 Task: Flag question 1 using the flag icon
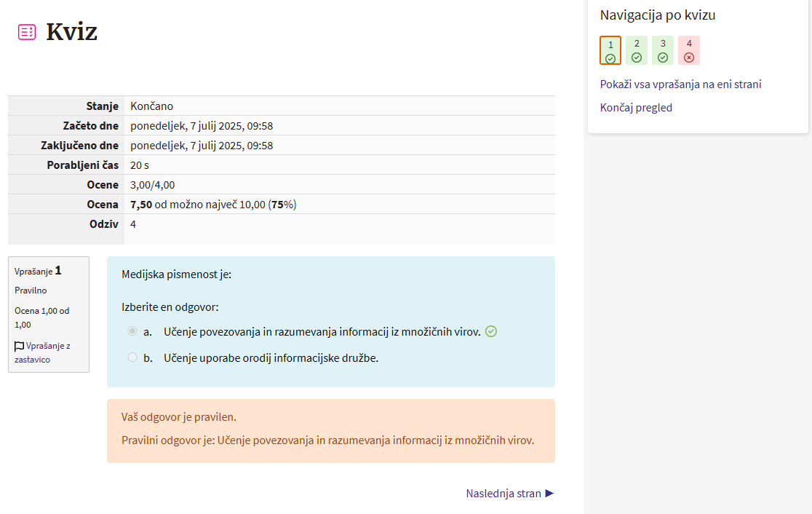[20, 347]
